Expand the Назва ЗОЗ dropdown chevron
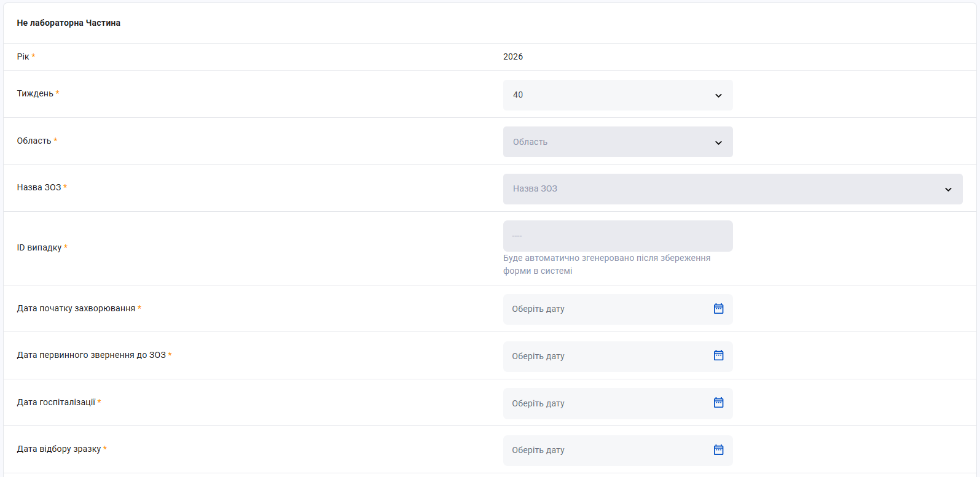 (x=948, y=189)
